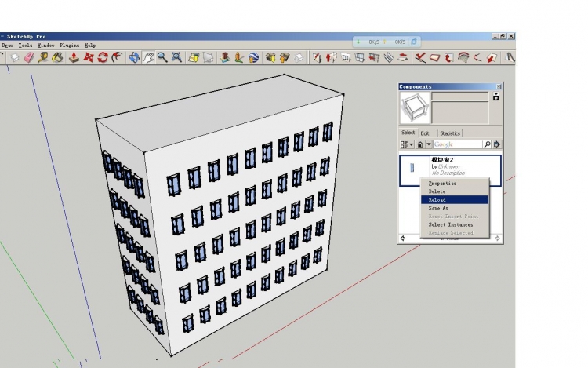Viewport: 588px width, 368px height.
Task: Click the component name field in Components
Action: point(460,97)
